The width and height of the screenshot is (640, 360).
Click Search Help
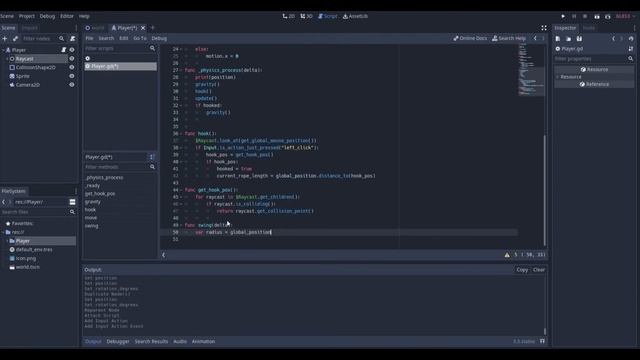509,38
